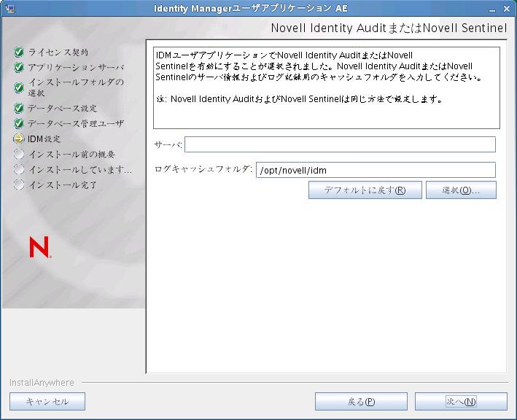Image resolution: width=517 pixels, height=420 pixels.
Task: Click the checkmark icon next to インストールフォルダの選択
Action: (x=19, y=87)
